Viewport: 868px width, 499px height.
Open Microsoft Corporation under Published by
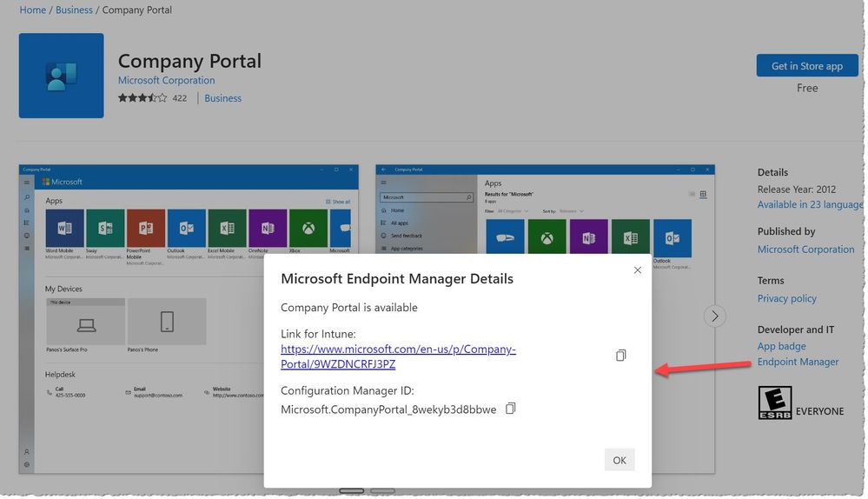click(x=805, y=249)
